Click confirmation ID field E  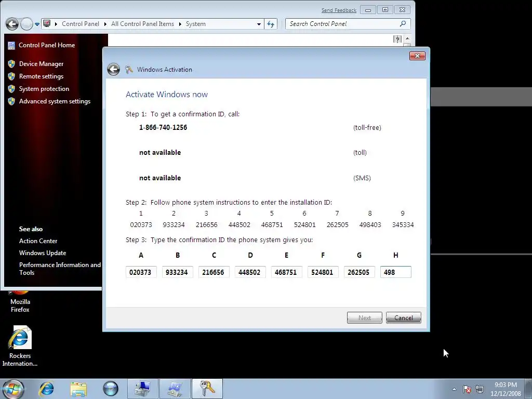[286, 272]
